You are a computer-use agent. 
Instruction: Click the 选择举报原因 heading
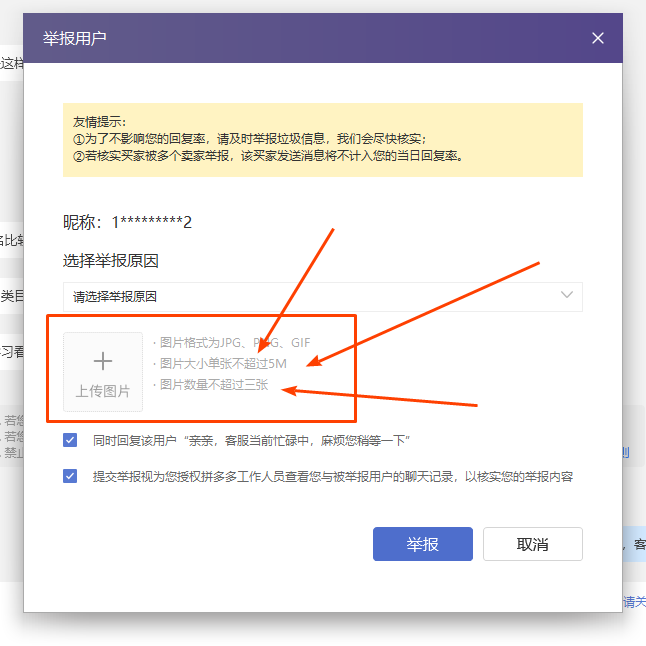point(110,261)
